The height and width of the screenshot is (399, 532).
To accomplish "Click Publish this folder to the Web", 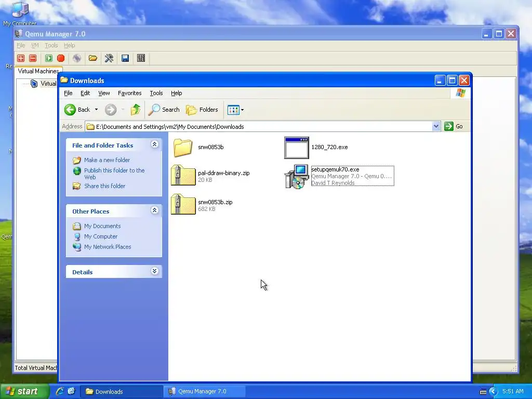I will [114, 174].
